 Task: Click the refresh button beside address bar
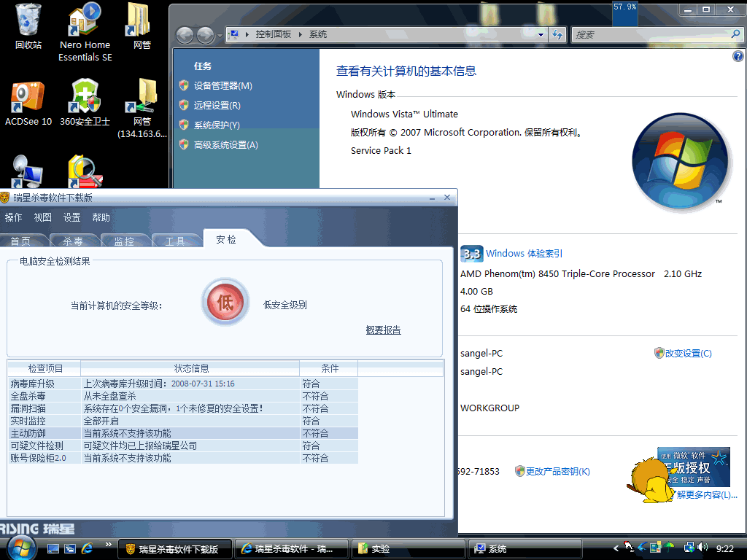pyautogui.click(x=558, y=34)
